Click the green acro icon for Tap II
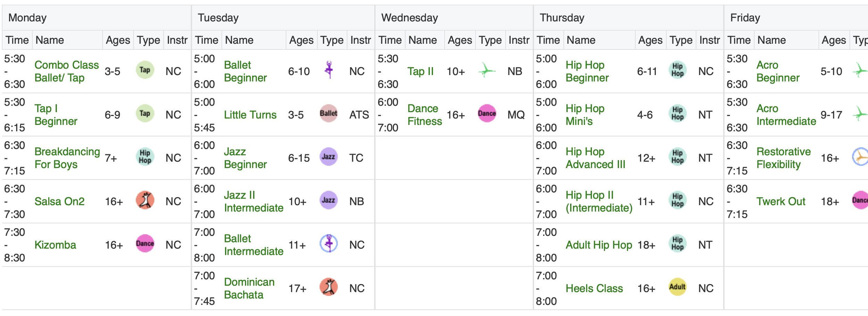The image size is (868, 316). pyautogui.click(x=487, y=70)
